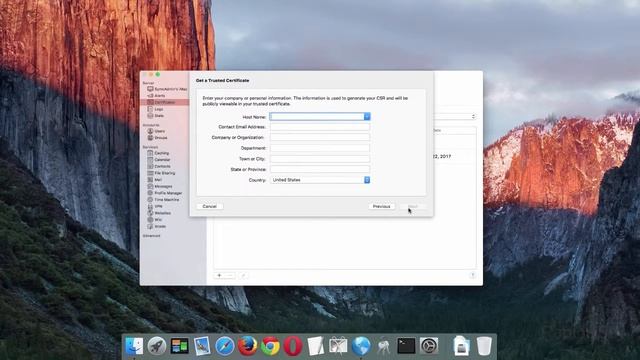This screenshot has height=360, width=640.
Task: Select the Wiki service
Action: pos(154,220)
